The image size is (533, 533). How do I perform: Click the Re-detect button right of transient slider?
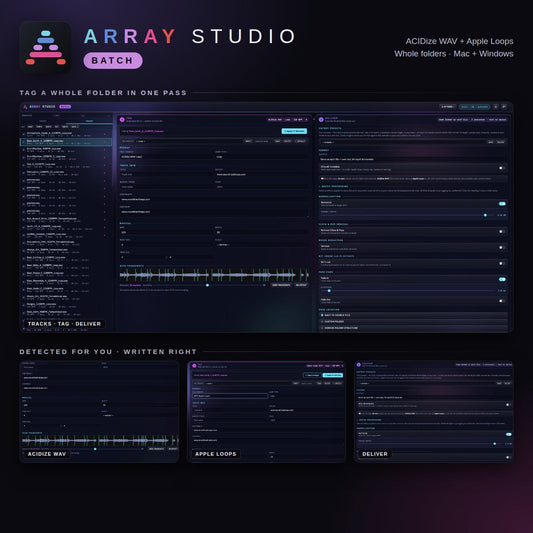point(301,285)
